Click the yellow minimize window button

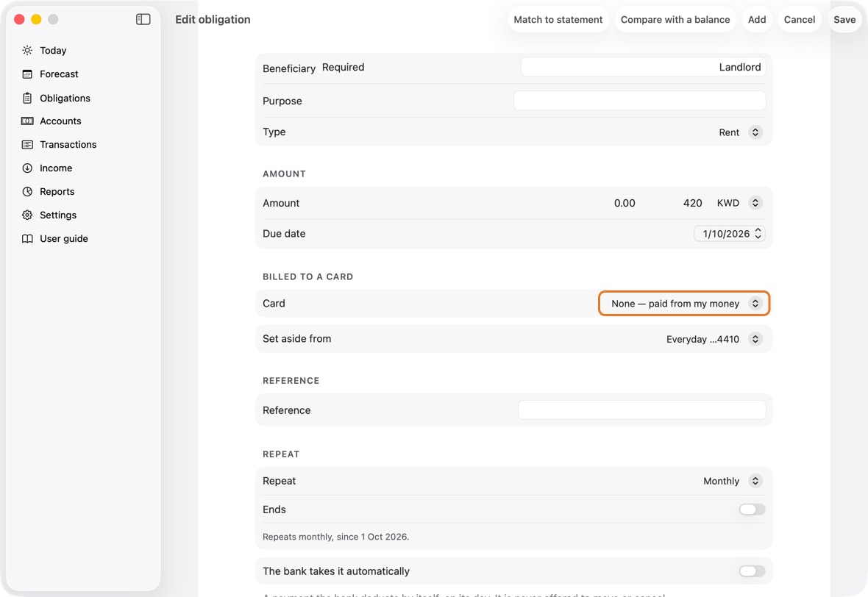tap(36, 19)
